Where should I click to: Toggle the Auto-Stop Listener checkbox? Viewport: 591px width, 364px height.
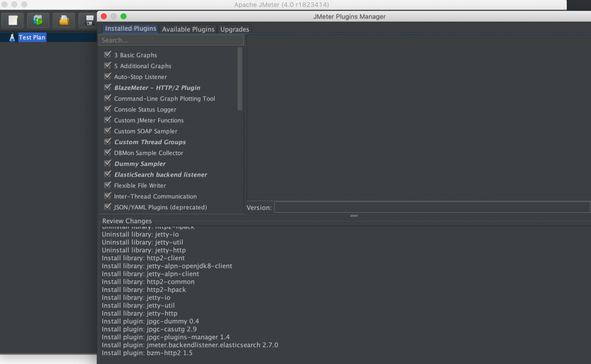coord(107,77)
